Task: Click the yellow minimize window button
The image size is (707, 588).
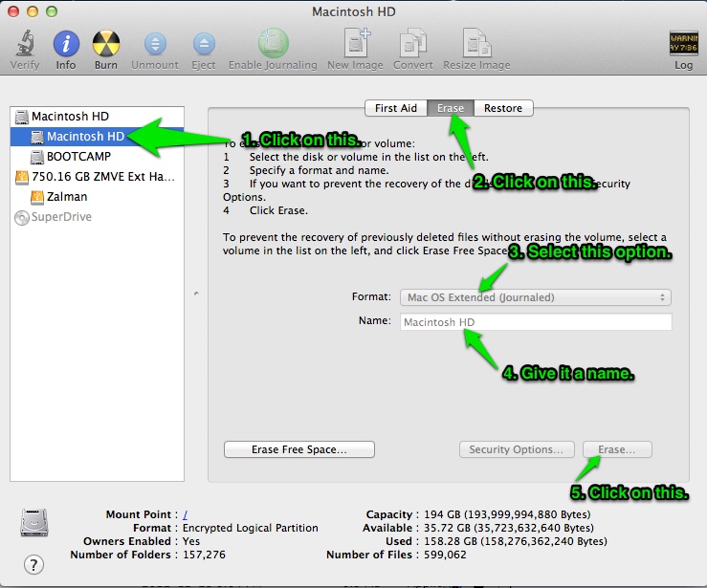Action: 33,11
